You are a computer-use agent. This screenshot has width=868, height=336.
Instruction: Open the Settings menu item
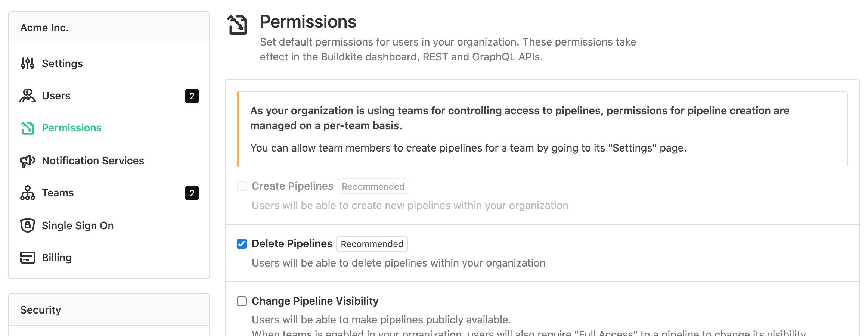[x=62, y=63]
